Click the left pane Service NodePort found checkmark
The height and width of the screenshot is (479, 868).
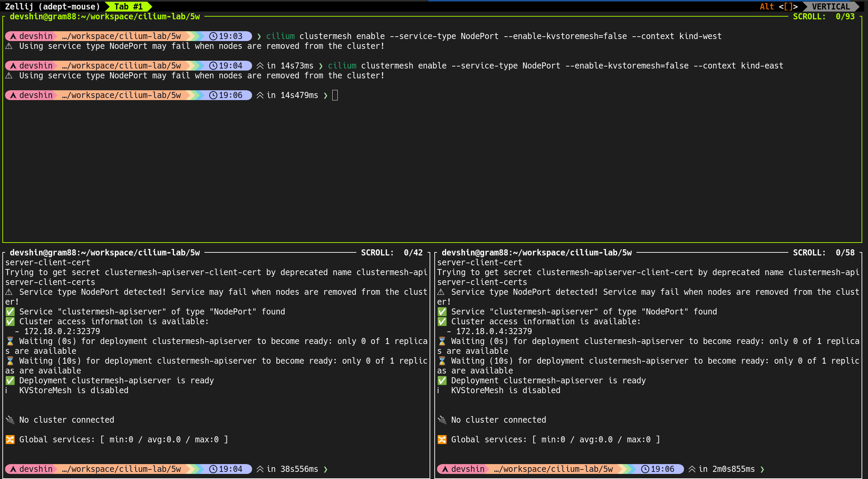coord(10,312)
